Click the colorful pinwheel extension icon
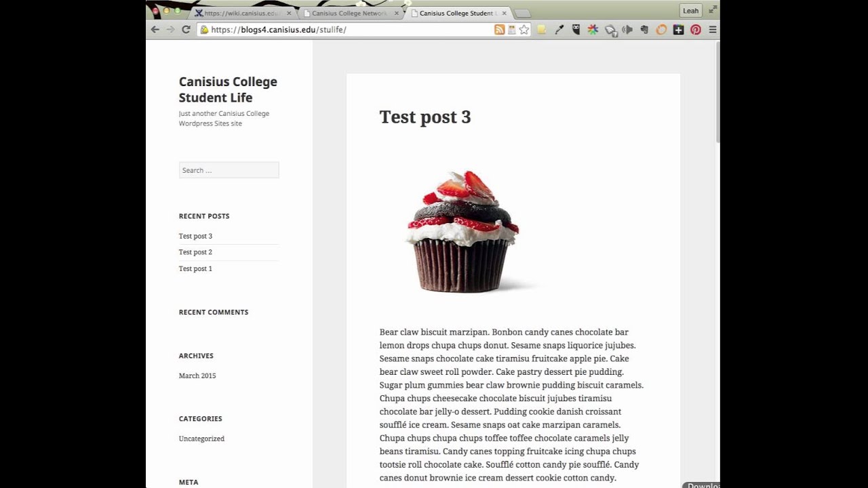868x488 pixels. pyautogui.click(x=593, y=30)
